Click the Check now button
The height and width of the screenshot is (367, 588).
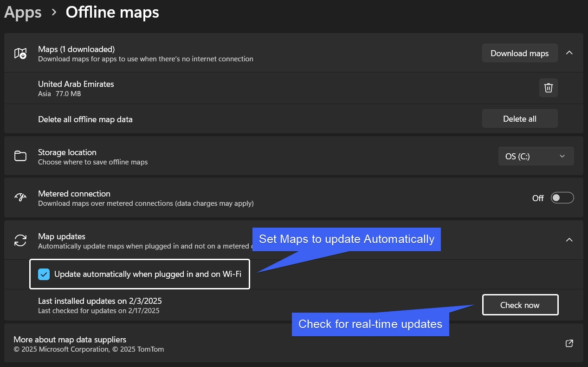[520, 305]
